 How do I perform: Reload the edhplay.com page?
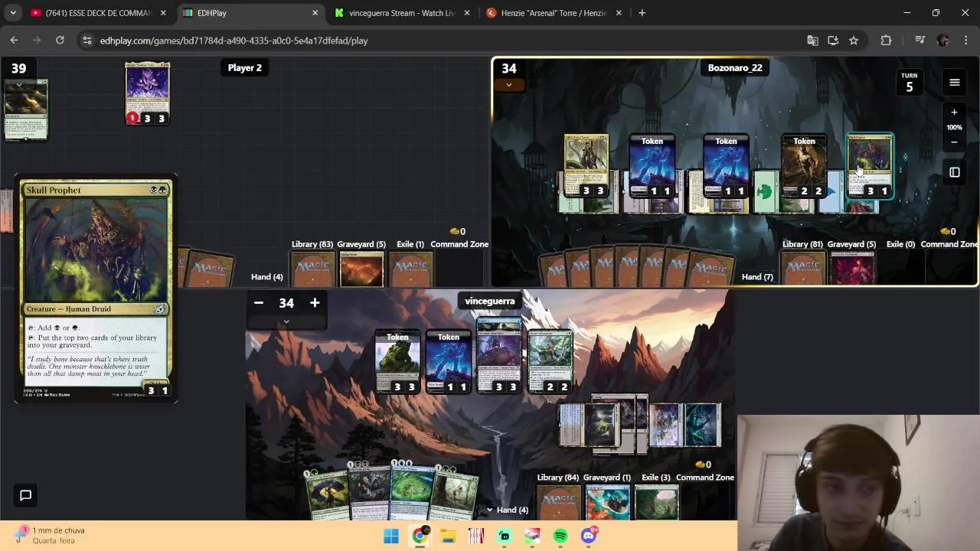click(60, 41)
